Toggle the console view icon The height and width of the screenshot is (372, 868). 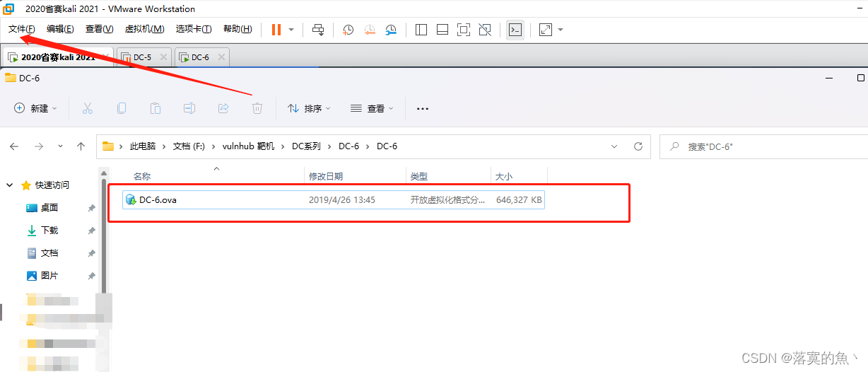tap(515, 30)
